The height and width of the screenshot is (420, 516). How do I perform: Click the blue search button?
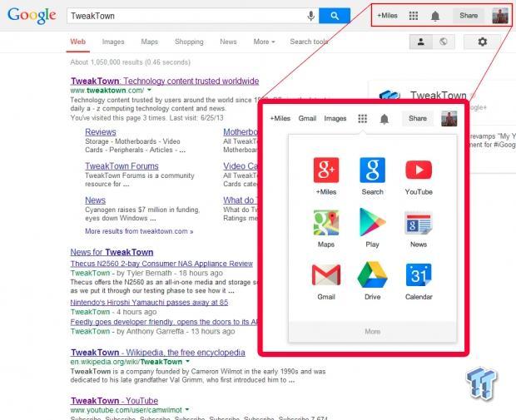click(335, 16)
